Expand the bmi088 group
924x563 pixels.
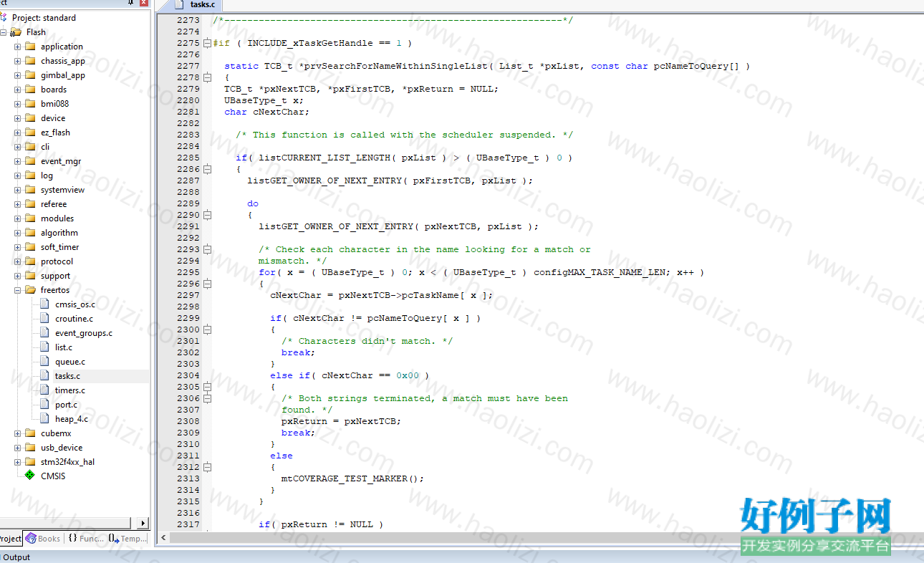pyautogui.click(x=17, y=104)
